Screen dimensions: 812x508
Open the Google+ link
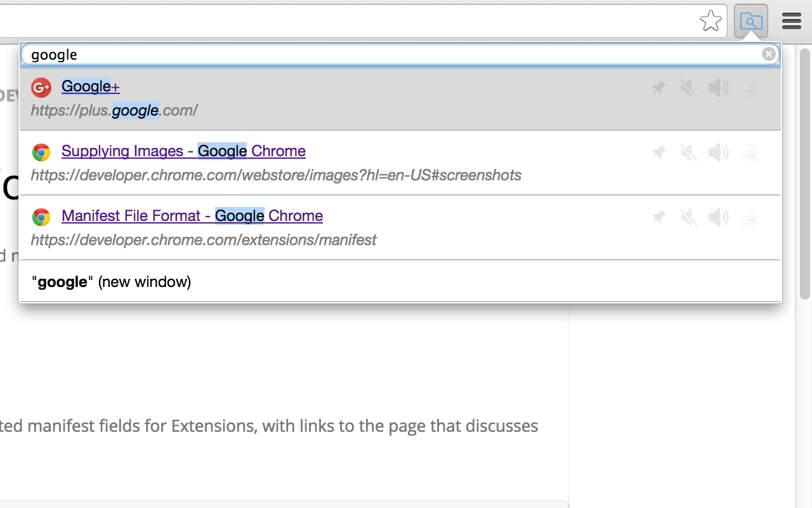91,86
